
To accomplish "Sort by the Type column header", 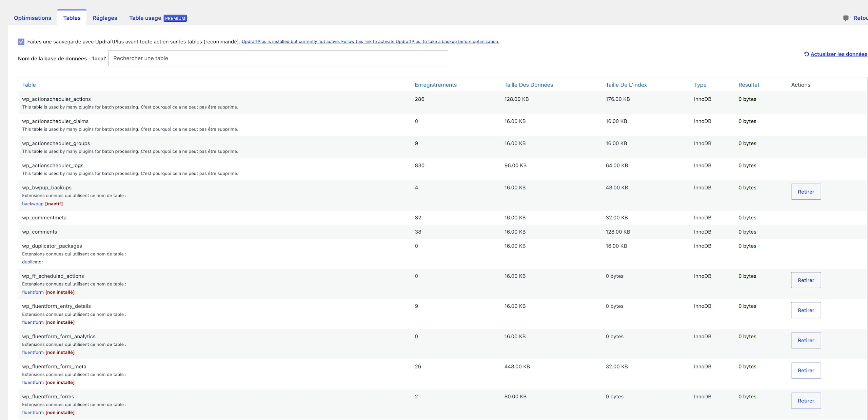I will pos(700,85).
